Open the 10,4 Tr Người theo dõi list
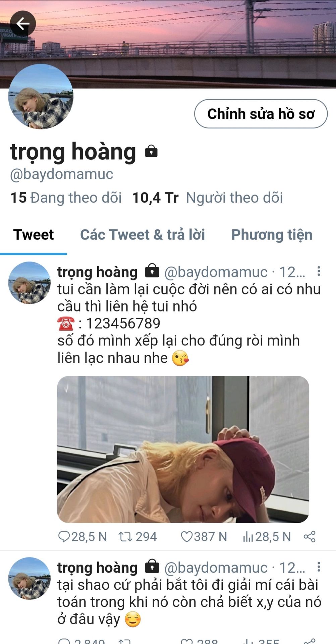This screenshot has width=336, height=644. point(207,198)
